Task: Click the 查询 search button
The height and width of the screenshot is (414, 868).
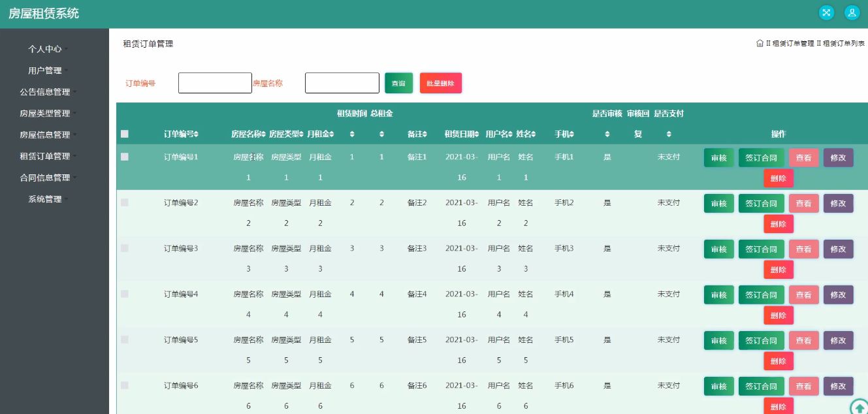Action: 398,83
